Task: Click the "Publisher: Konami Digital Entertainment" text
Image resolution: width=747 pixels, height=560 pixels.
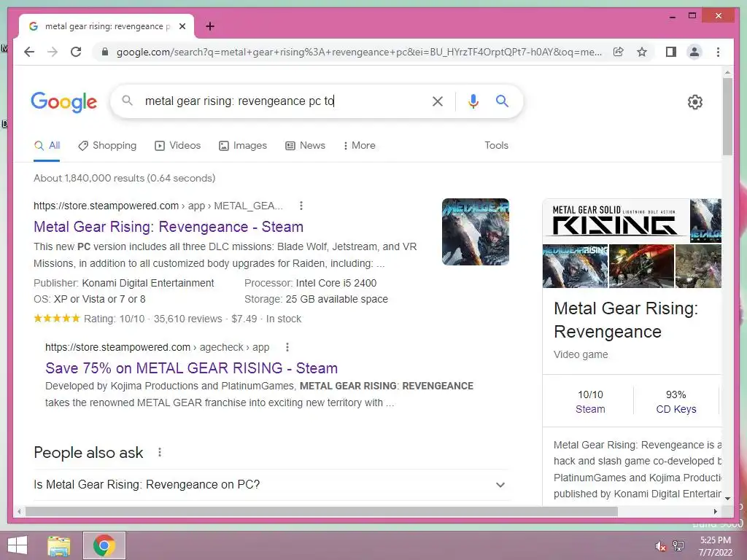Action: click(124, 284)
